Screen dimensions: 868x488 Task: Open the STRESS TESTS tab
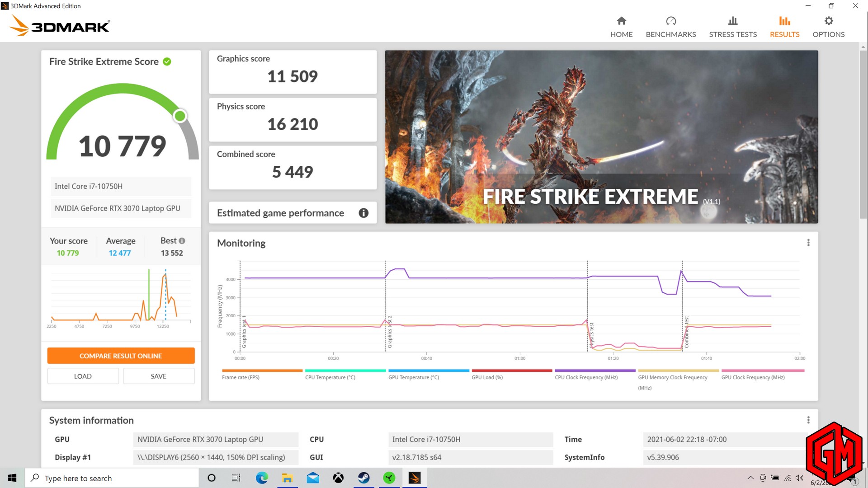tap(732, 27)
